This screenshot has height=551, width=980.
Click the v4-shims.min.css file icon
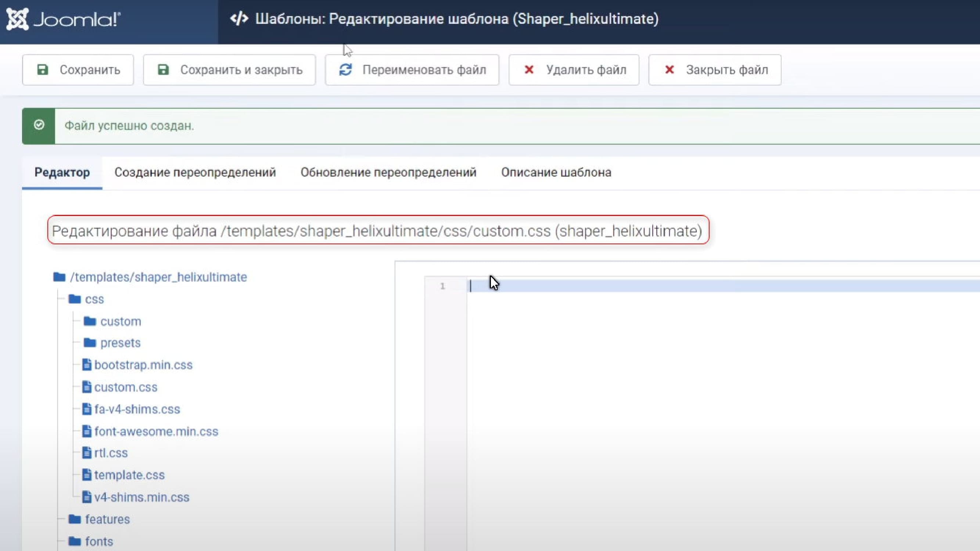pyautogui.click(x=87, y=497)
